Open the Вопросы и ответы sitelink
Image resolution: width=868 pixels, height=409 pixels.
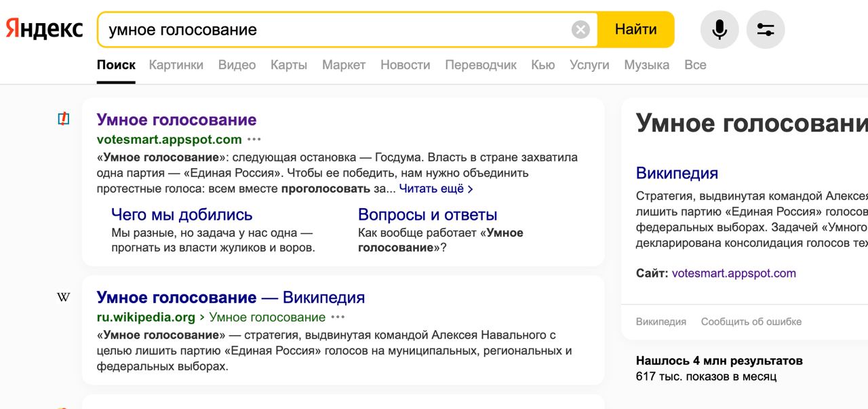428,215
